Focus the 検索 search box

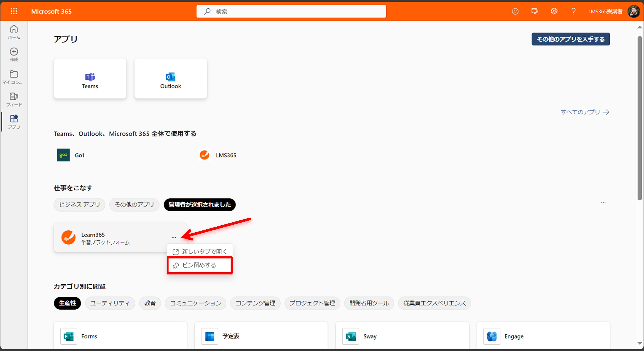[x=291, y=11]
